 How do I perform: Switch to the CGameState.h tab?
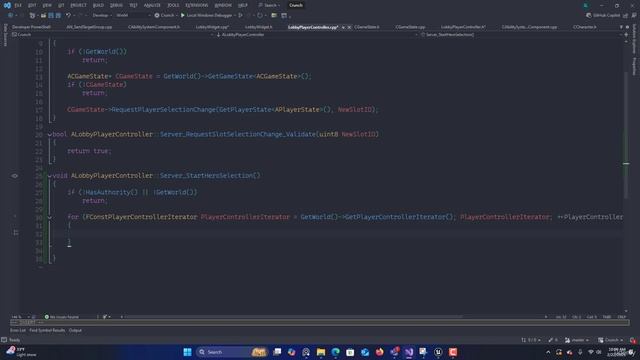click(367, 27)
